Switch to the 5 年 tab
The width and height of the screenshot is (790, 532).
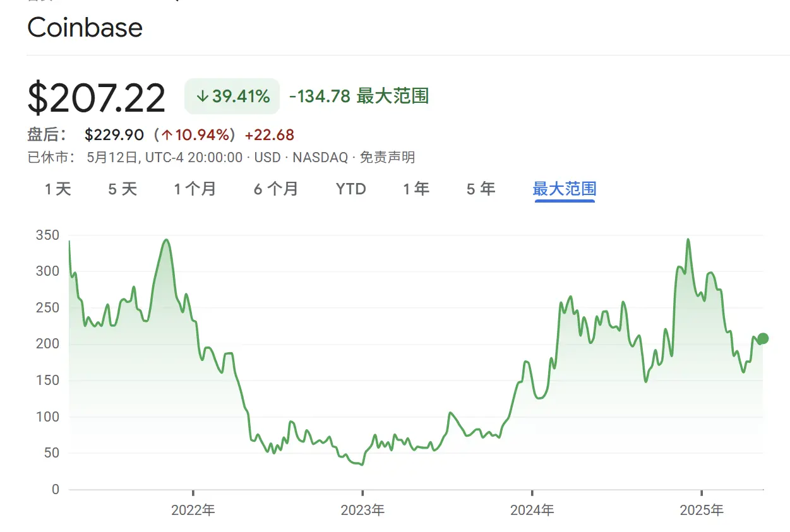click(481, 189)
